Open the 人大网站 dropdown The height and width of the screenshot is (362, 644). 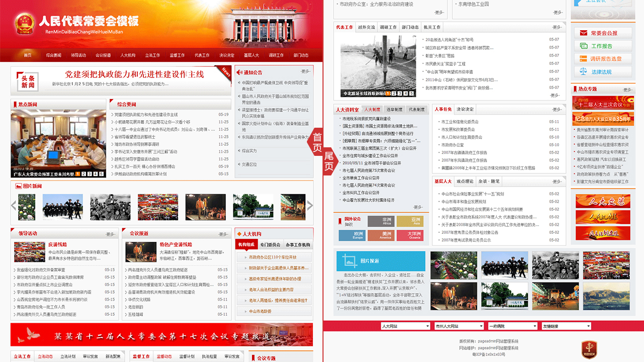click(x=406, y=326)
